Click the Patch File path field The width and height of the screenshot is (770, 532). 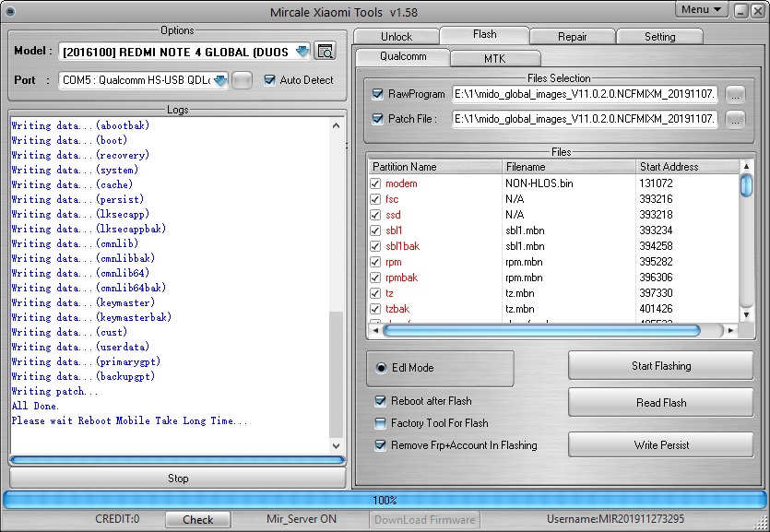[x=585, y=119]
